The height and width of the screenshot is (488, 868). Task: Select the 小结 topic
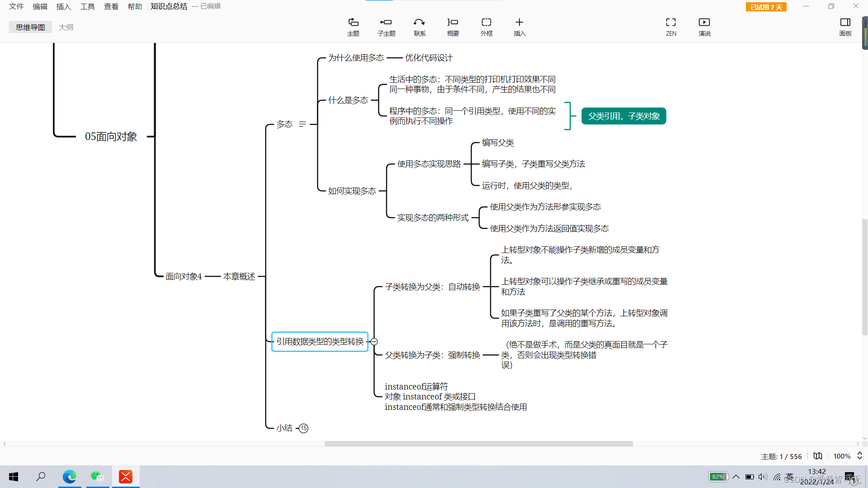(284, 427)
